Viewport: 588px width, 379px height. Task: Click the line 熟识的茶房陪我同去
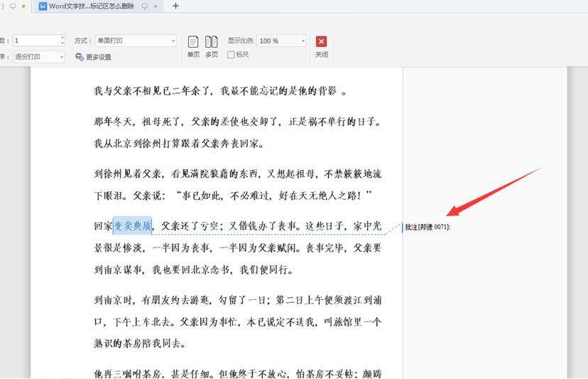(x=140, y=343)
